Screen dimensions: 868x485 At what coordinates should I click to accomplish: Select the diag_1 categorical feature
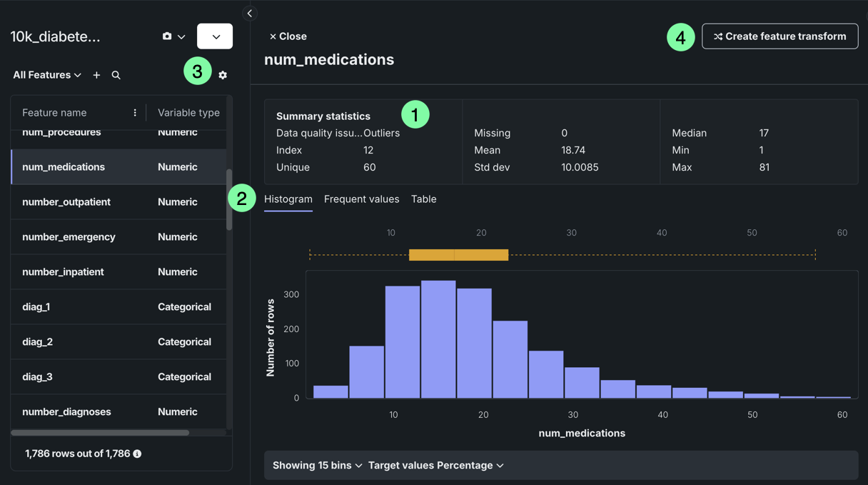pos(37,307)
